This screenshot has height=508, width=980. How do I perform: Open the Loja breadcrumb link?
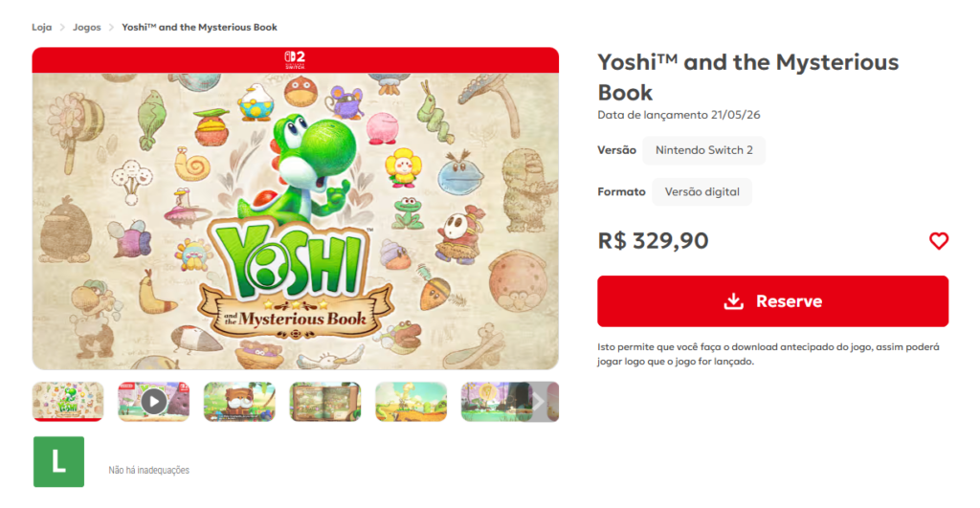point(42,28)
